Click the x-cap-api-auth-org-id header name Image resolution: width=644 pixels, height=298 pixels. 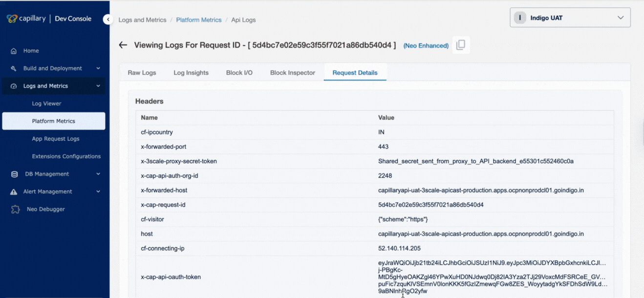(171, 176)
